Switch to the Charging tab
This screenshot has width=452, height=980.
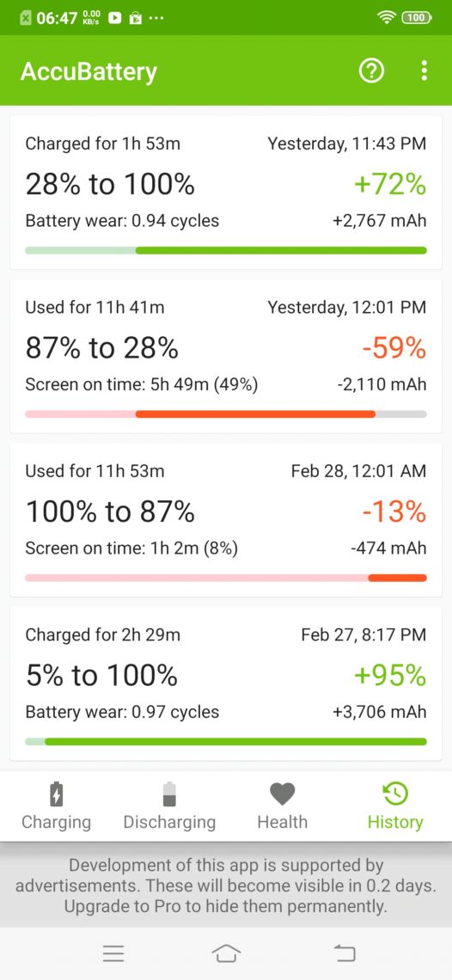[x=56, y=805]
